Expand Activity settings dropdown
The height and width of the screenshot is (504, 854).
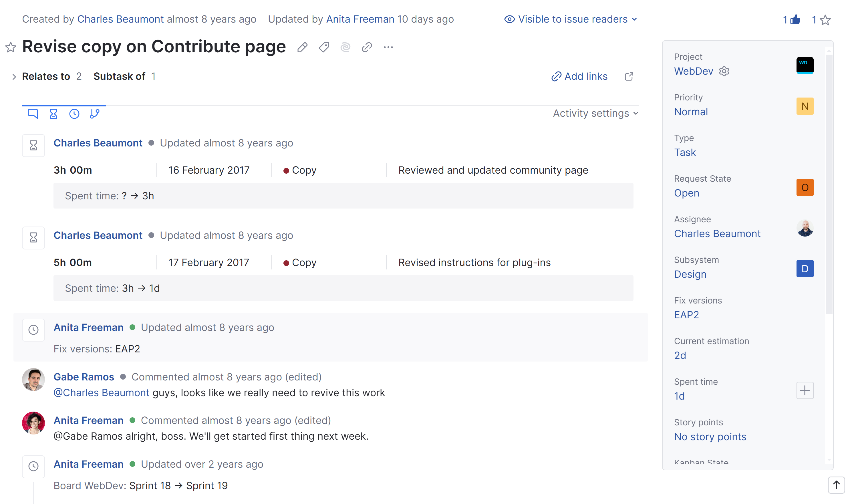[x=595, y=114]
